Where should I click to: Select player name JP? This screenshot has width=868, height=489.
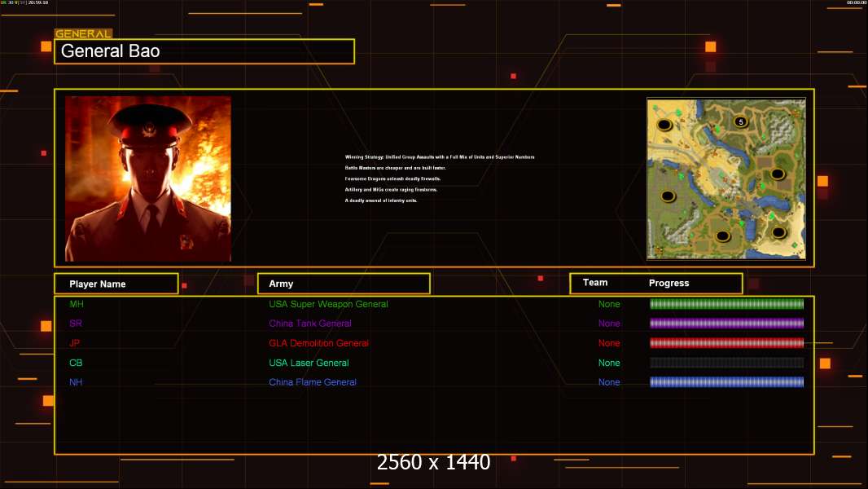[x=75, y=343]
